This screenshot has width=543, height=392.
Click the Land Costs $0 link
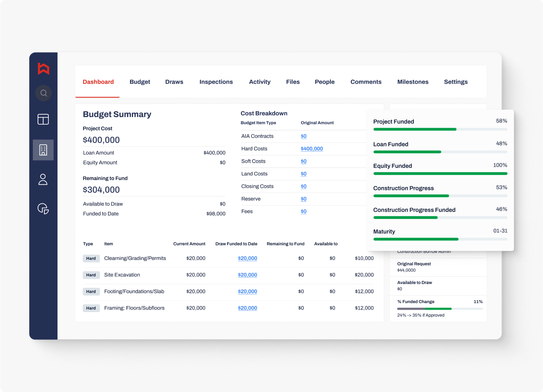click(304, 174)
